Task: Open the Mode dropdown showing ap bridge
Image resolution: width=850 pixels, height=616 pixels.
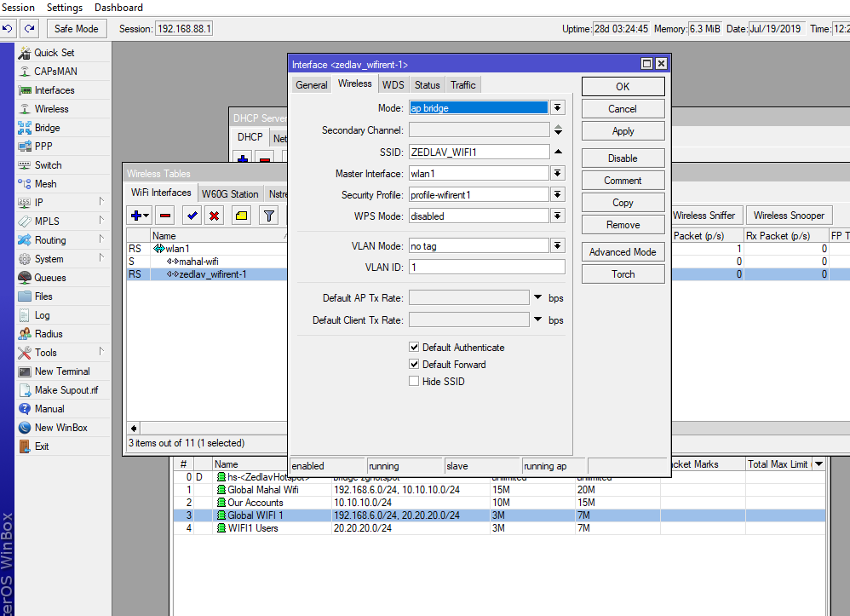Action: (x=558, y=108)
